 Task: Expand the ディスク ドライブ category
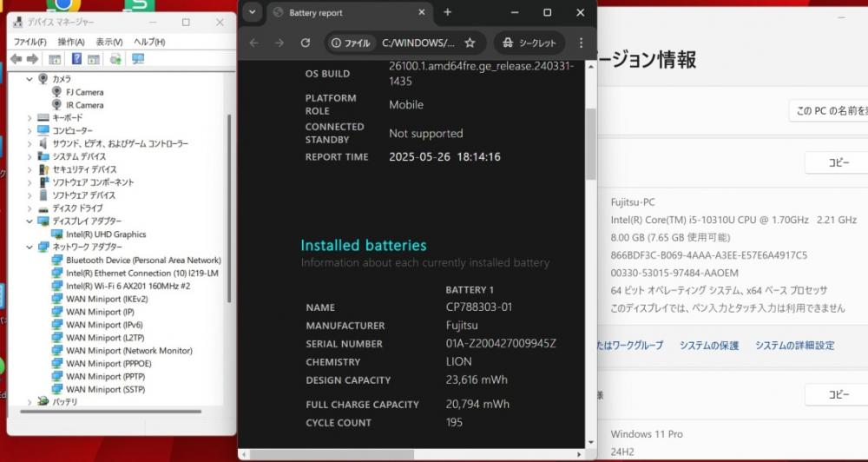(x=30, y=208)
